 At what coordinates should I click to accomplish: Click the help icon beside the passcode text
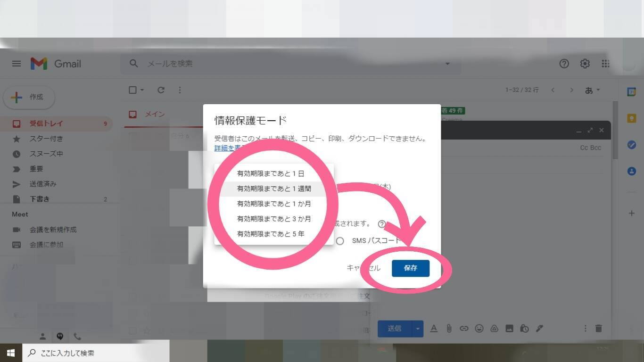(x=382, y=224)
